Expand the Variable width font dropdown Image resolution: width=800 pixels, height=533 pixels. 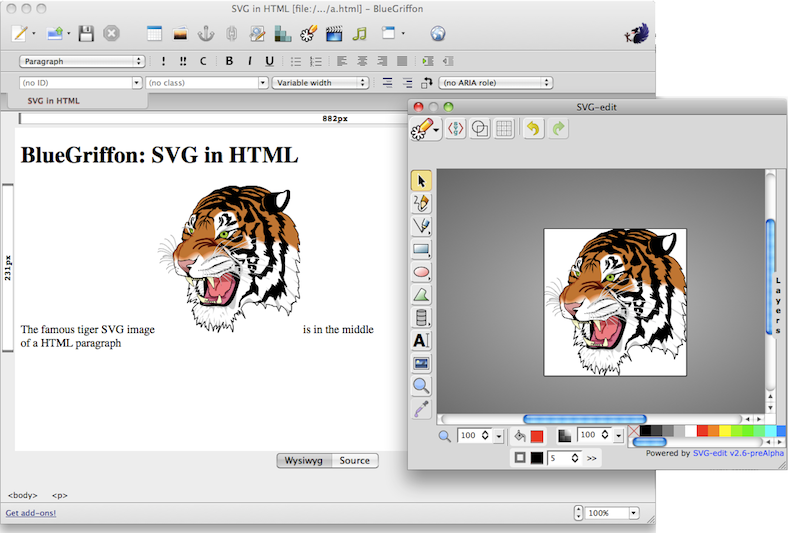coord(319,83)
